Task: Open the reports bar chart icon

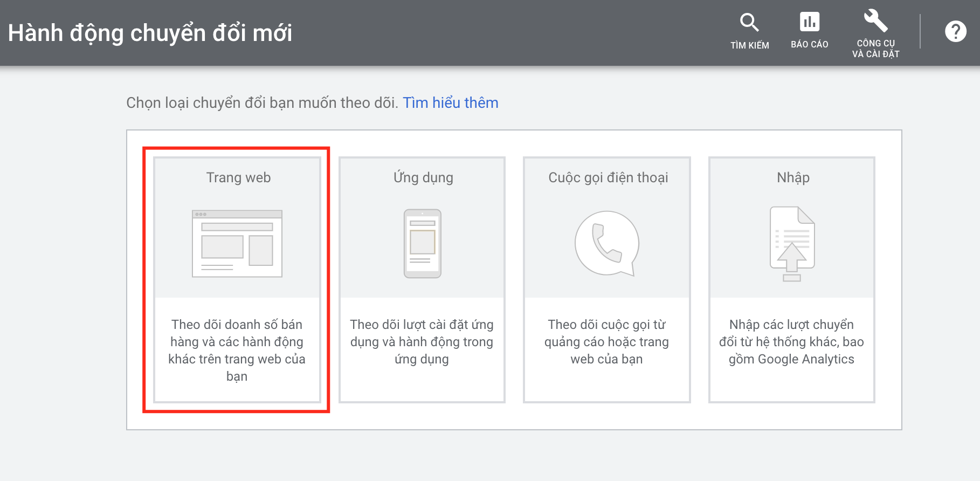Action: (x=809, y=22)
